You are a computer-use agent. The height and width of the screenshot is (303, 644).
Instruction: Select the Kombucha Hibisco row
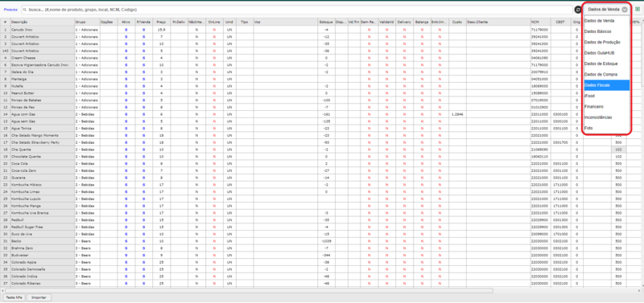click(x=43, y=185)
